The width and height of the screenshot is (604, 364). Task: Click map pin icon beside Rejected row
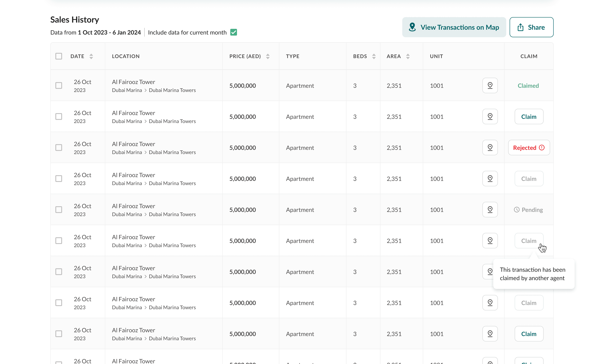[490, 148]
